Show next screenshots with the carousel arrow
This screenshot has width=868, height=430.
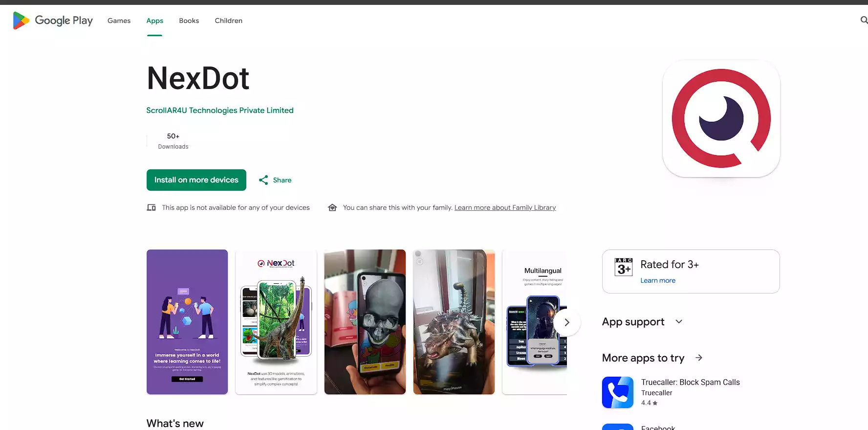tap(567, 322)
